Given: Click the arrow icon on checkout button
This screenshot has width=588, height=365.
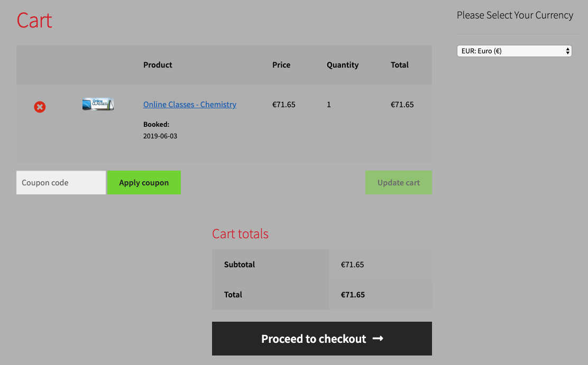Looking at the screenshot, I should point(378,339).
